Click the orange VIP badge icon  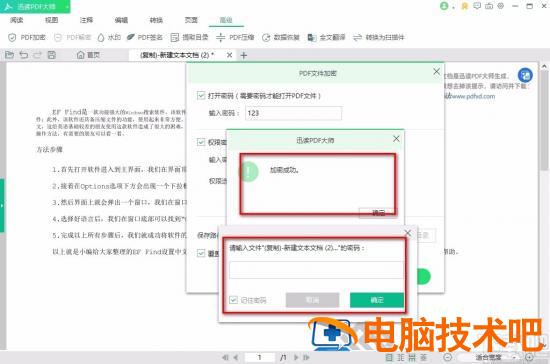pyautogui.click(x=464, y=6)
